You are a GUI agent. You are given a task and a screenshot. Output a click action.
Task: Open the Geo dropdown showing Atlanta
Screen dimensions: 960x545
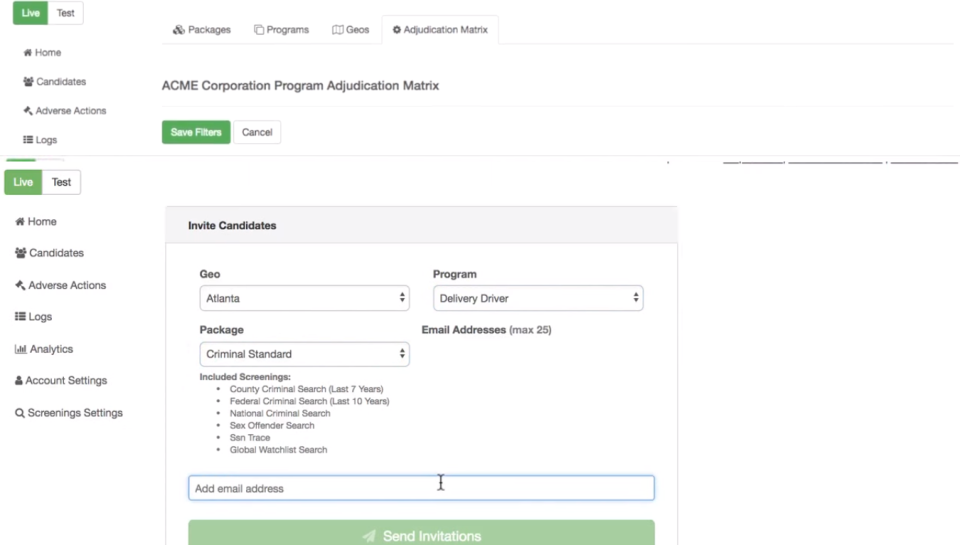[304, 298]
